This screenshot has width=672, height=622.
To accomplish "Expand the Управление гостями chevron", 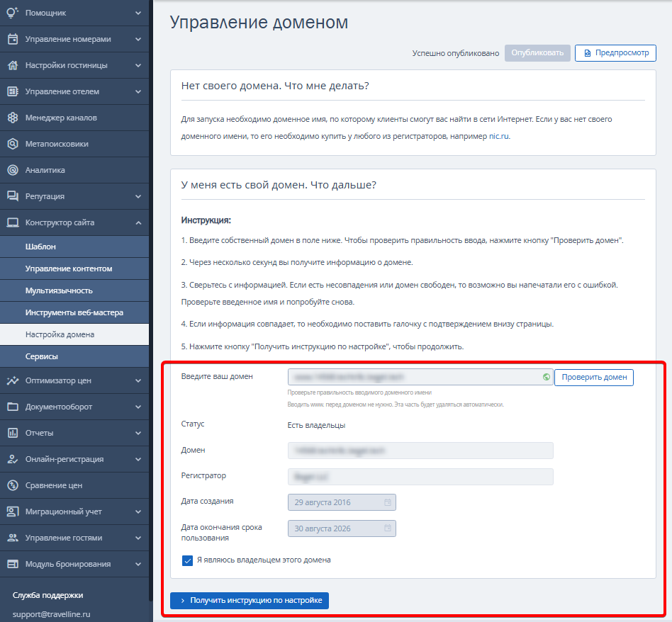I will click(x=138, y=538).
